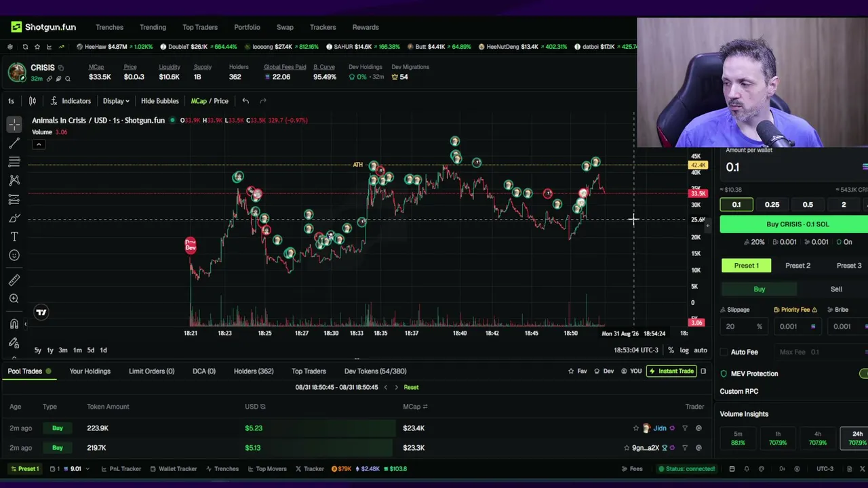Screen dimensions: 868x488
Task: Set chart range to 5d
Action: [90, 350]
